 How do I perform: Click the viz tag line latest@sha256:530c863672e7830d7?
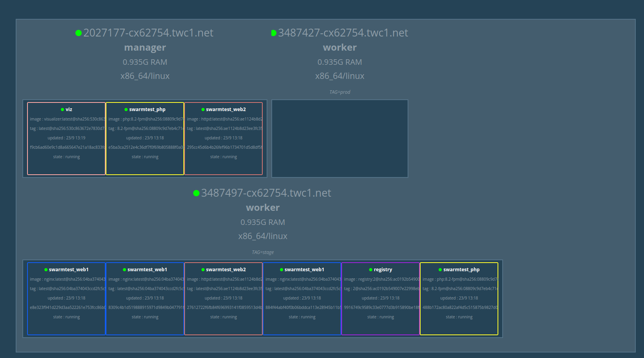coord(68,128)
